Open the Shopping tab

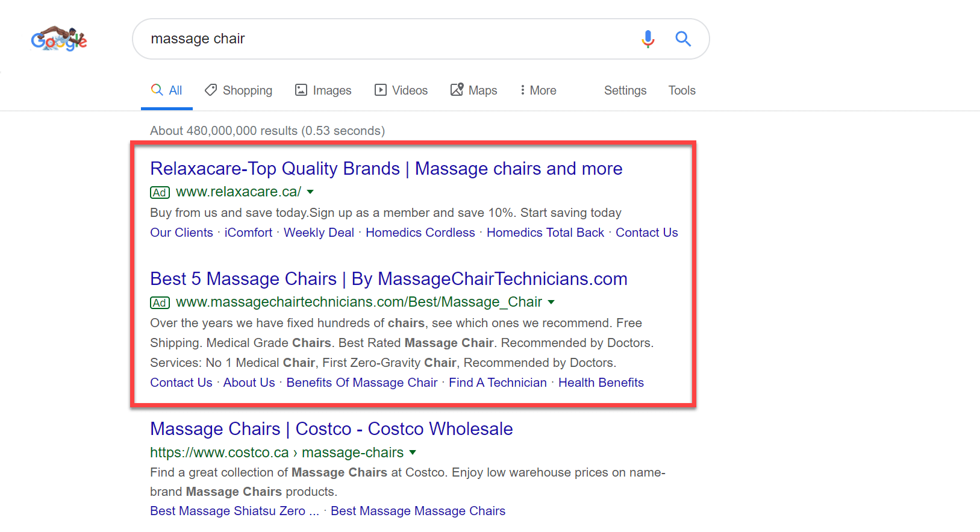239,90
